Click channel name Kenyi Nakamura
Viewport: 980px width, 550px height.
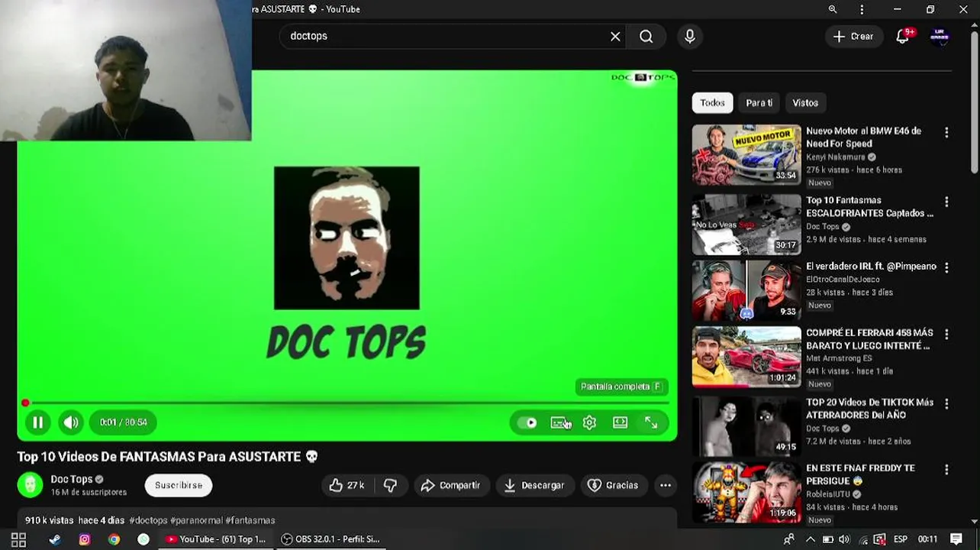(x=836, y=157)
